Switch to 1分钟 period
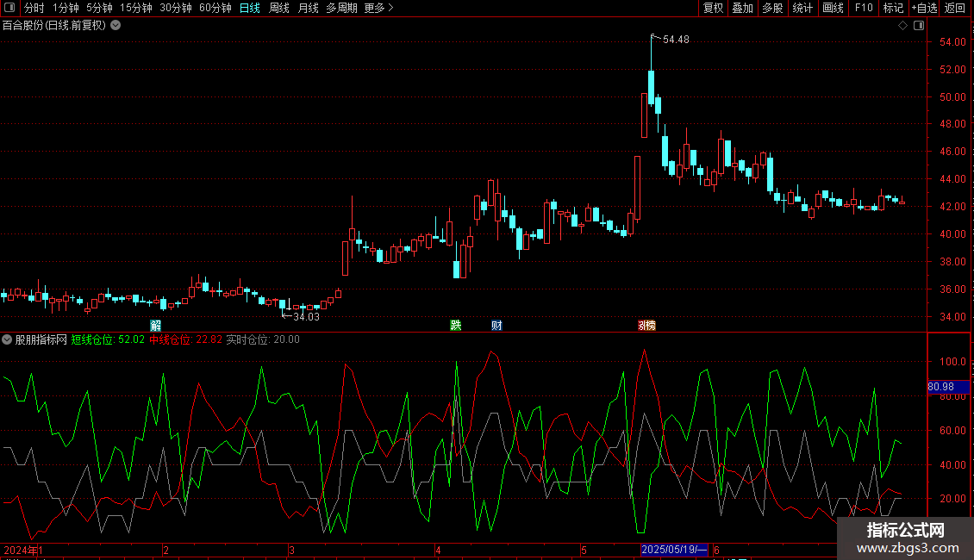974x560 pixels. coord(66,8)
